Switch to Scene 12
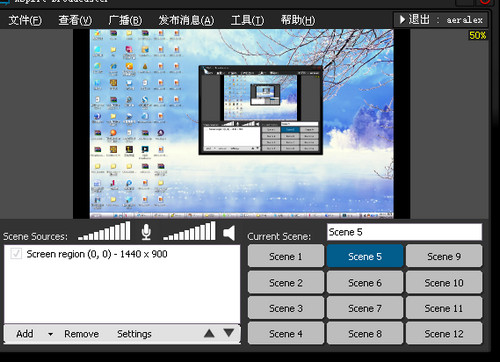Image resolution: width=500 pixels, height=362 pixels. 444,333
